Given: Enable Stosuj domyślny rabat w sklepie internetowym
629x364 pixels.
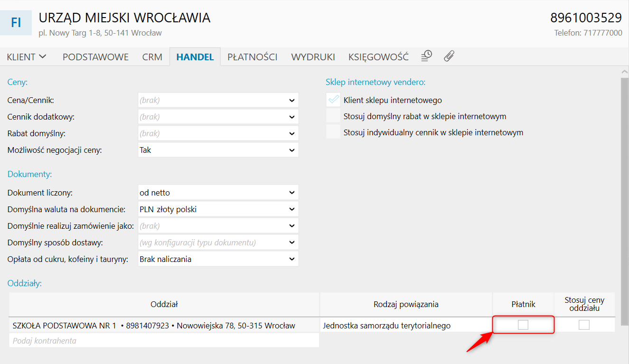Looking at the screenshot, I should tap(333, 116).
